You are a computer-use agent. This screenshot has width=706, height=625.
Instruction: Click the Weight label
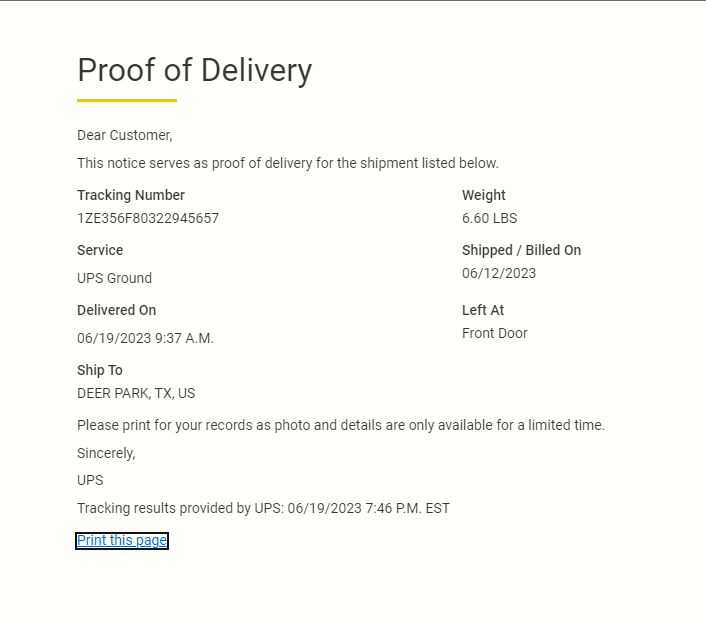pos(484,195)
